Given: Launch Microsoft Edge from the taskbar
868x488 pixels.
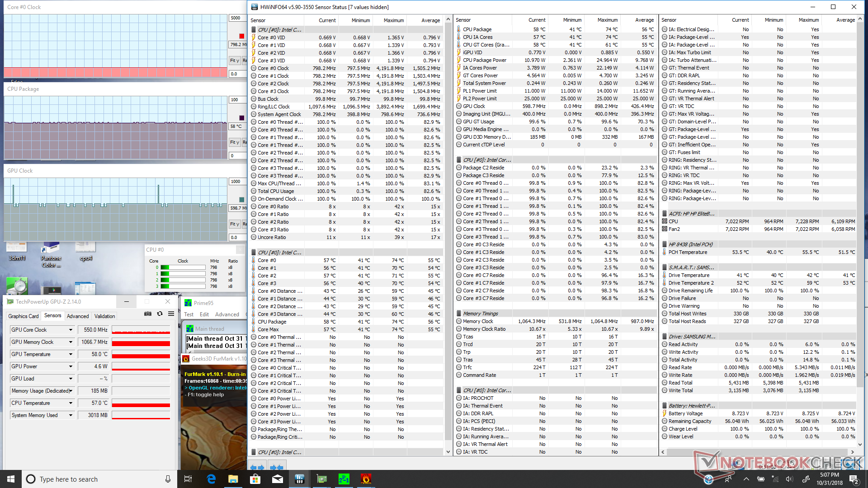Looking at the screenshot, I should [x=211, y=479].
